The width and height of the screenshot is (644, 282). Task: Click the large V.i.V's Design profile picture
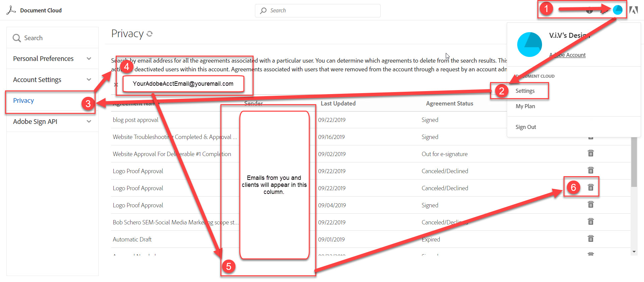[x=530, y=45]
